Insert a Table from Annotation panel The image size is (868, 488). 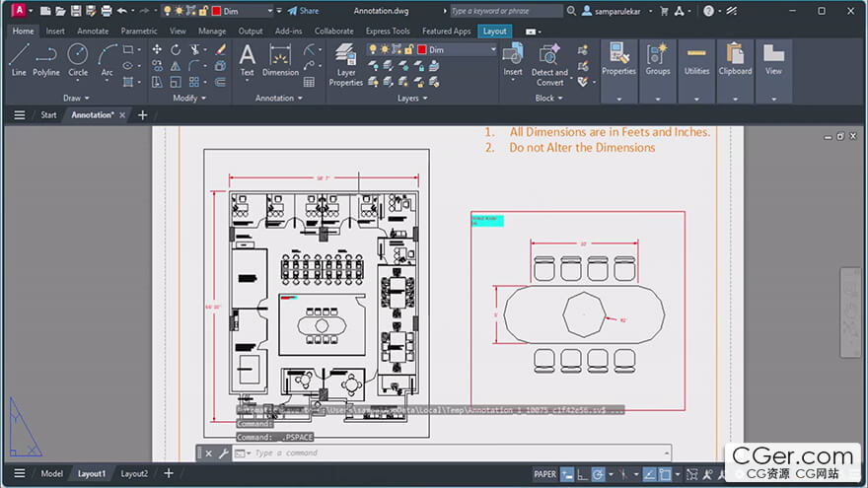tap(309, 82)
